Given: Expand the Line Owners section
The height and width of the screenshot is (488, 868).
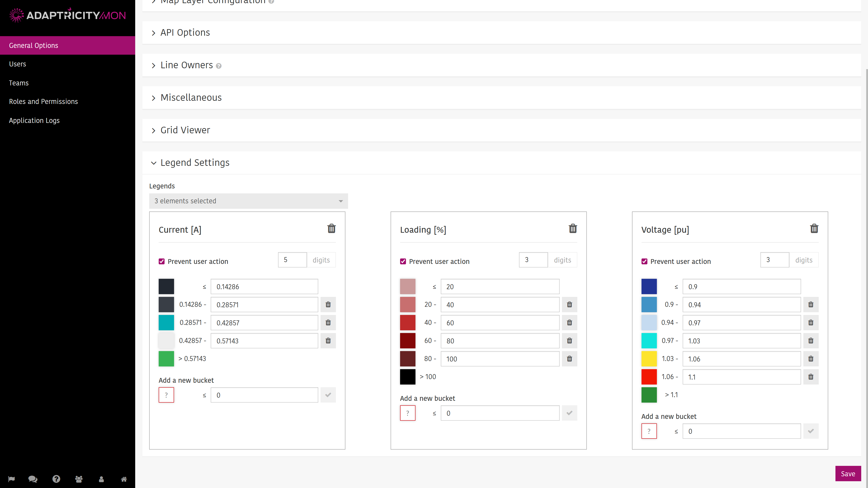Looking at the screenshot, I should pyautogui.click(x=501, y=65).
